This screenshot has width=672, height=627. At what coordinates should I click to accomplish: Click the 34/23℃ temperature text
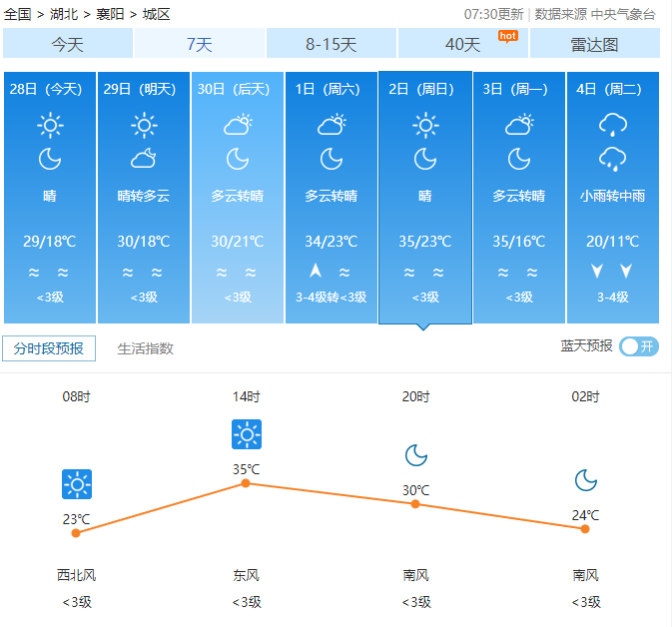[x=332, y=242]
